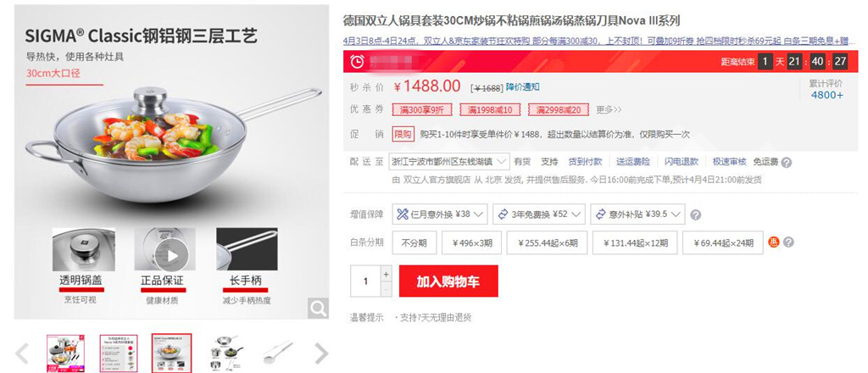Screen dimensions: 868x373
Task: Select the 不分期 installment option
Action: 415,242
